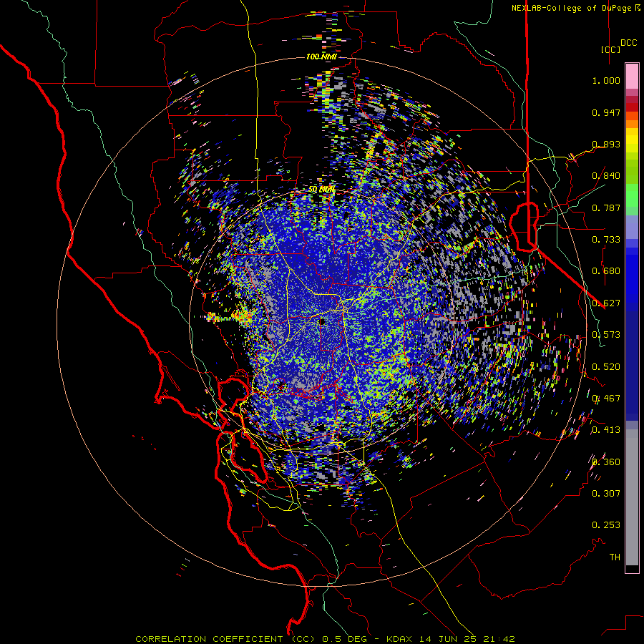Click the 0.680 legend value

(606, 271)
